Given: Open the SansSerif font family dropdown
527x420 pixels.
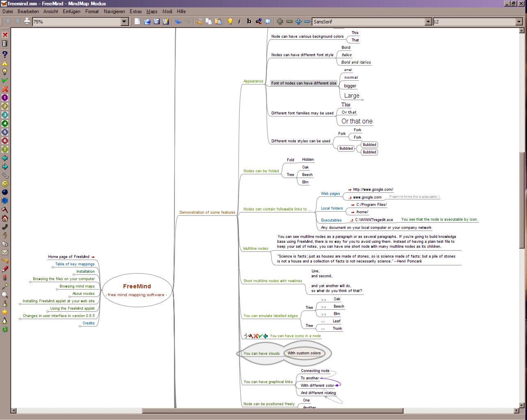Looking at the screenshot, I should pos(428,21).
